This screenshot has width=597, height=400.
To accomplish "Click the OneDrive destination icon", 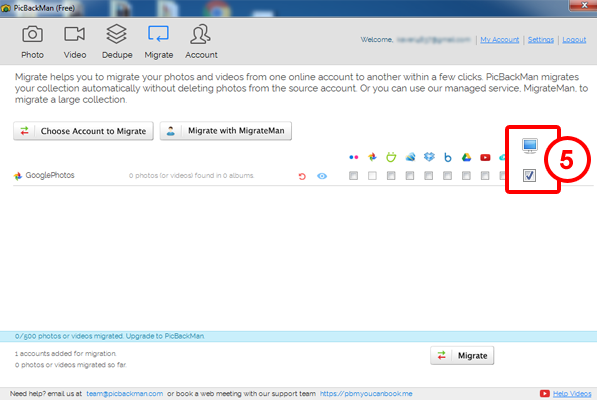I will coord(410,157).
